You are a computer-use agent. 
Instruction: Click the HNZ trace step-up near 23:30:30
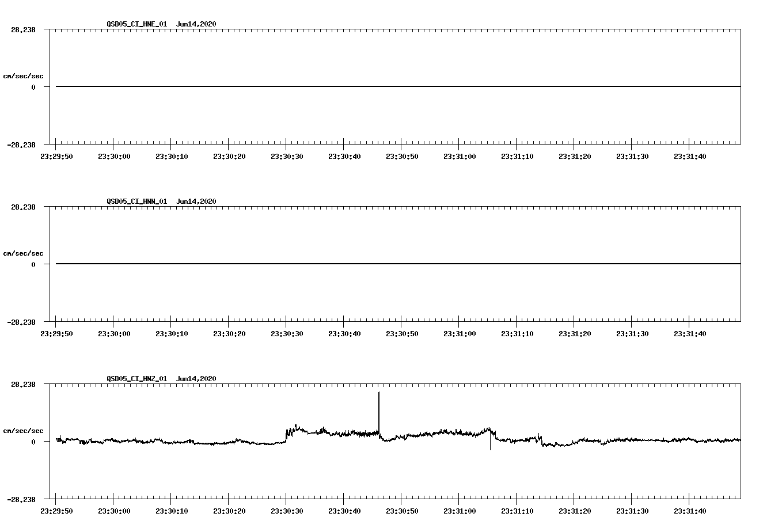pos(287,435)
